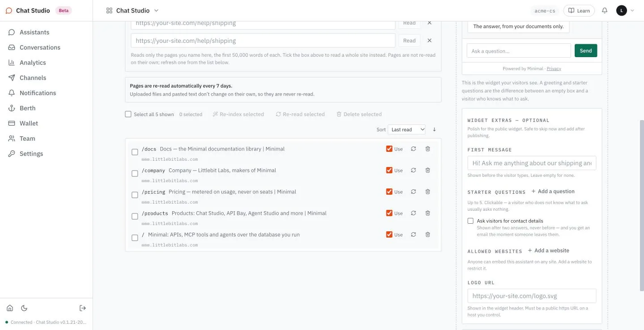Focus the Logo URL input field
The image size is (644, 330).
532,296
